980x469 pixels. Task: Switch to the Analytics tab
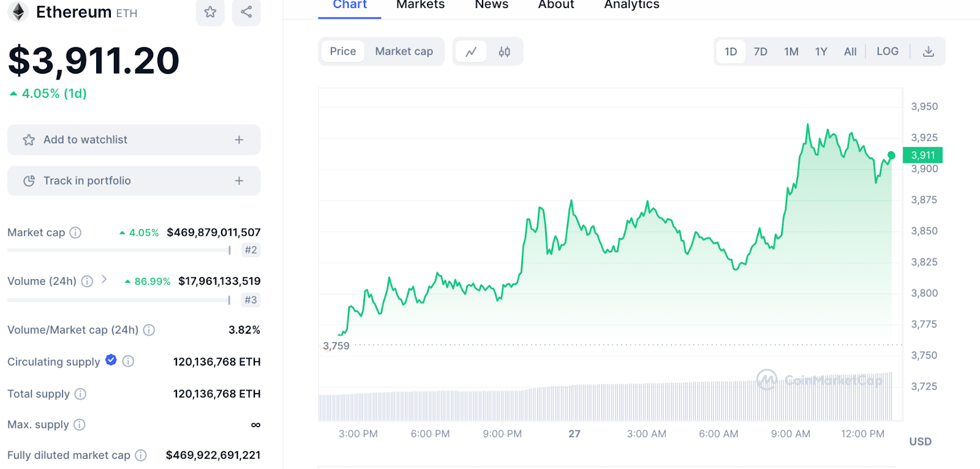point(631,6)
